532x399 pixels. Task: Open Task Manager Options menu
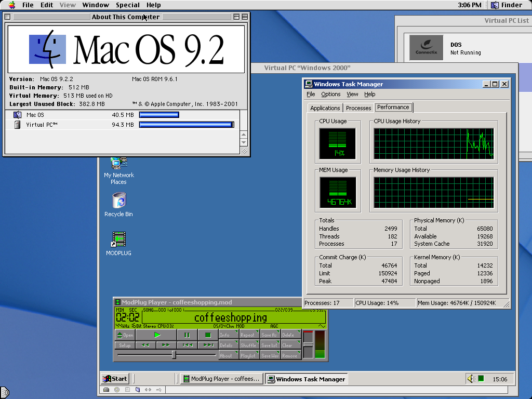click(330, 94)
